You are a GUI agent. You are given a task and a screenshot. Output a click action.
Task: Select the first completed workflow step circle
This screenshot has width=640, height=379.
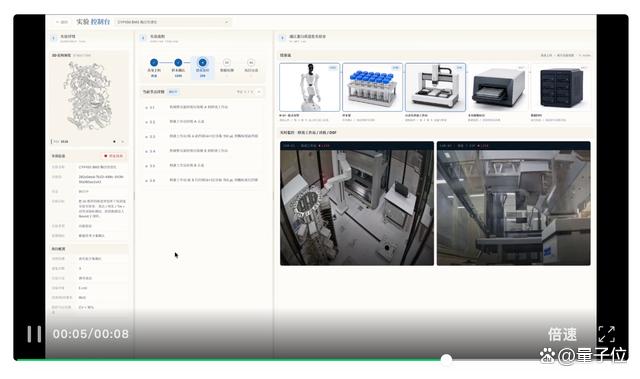[x=154, y=62]
